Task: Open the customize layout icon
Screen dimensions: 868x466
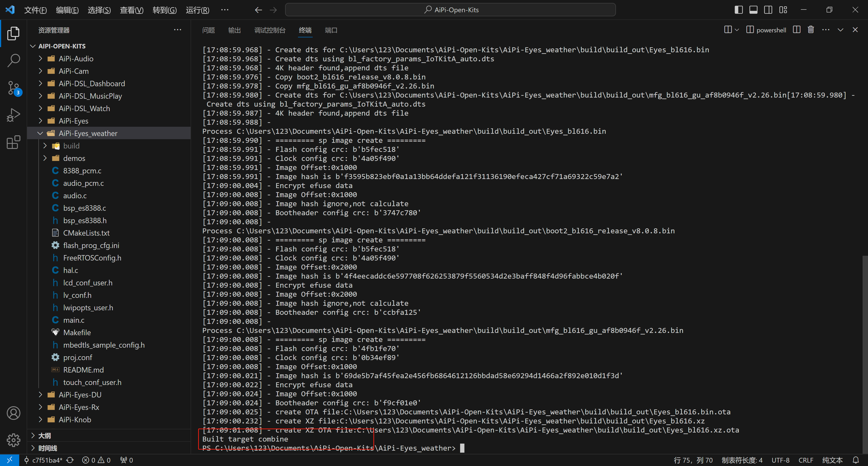Action: pos(783,10)
